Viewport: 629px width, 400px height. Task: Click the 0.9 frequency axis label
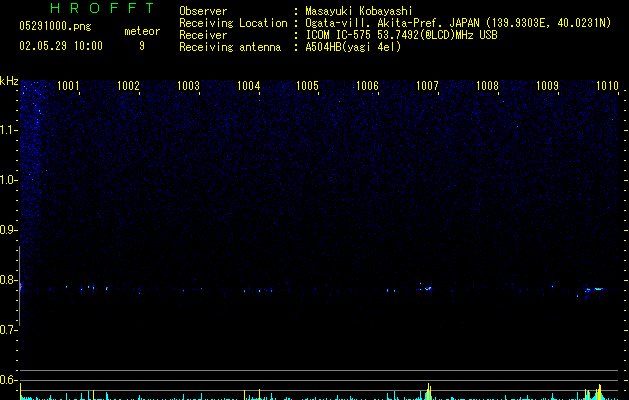pos(8,230)
